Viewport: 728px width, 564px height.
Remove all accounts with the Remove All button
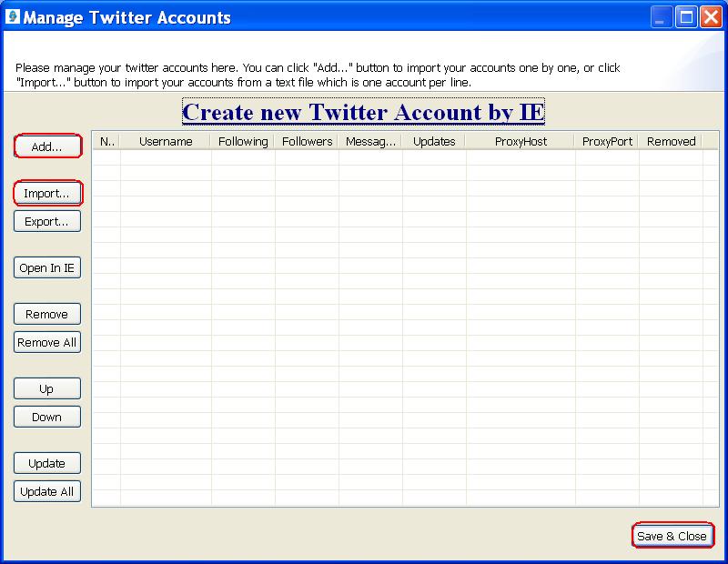coord(47,342)
